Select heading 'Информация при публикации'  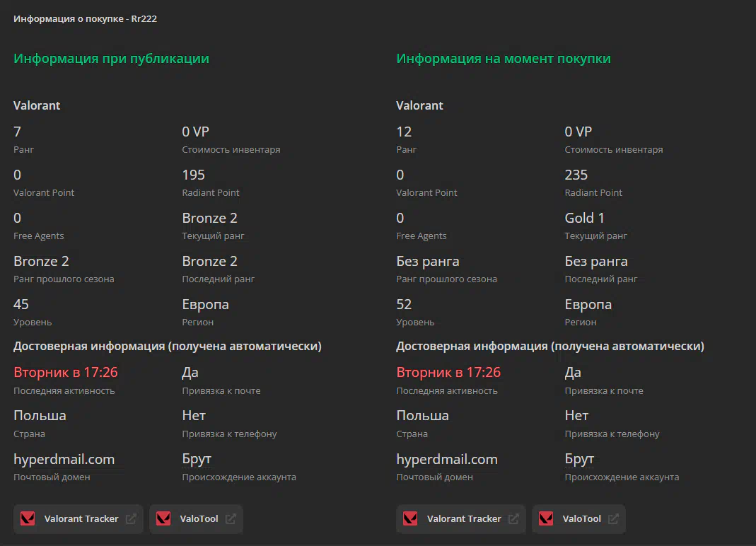point(111,59)
